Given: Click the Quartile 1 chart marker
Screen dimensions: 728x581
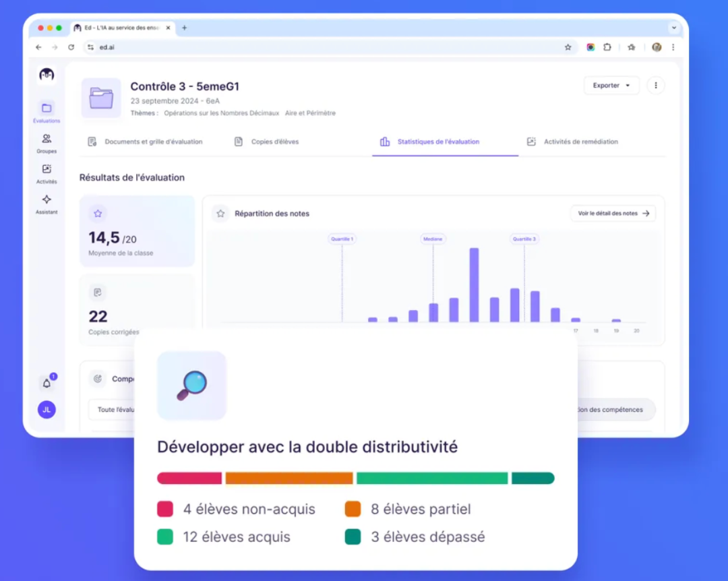Looking at the screenshot, I should coord(342,239).
